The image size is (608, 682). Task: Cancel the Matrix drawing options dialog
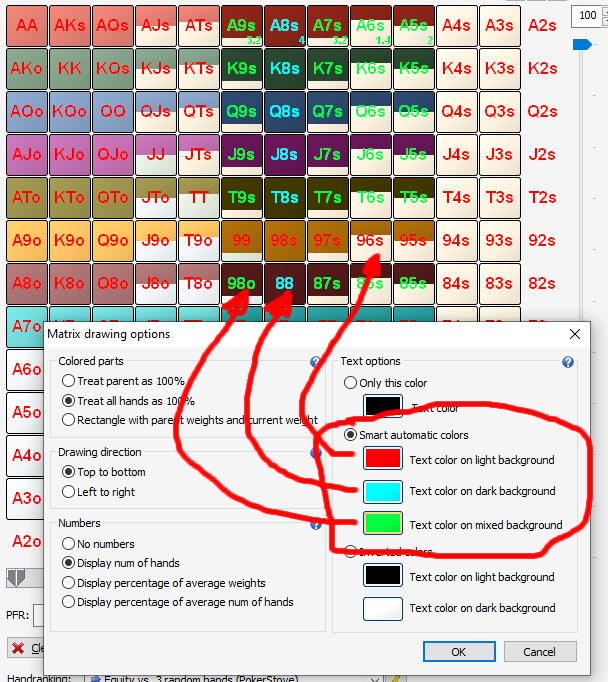click(x=540, y=652)
